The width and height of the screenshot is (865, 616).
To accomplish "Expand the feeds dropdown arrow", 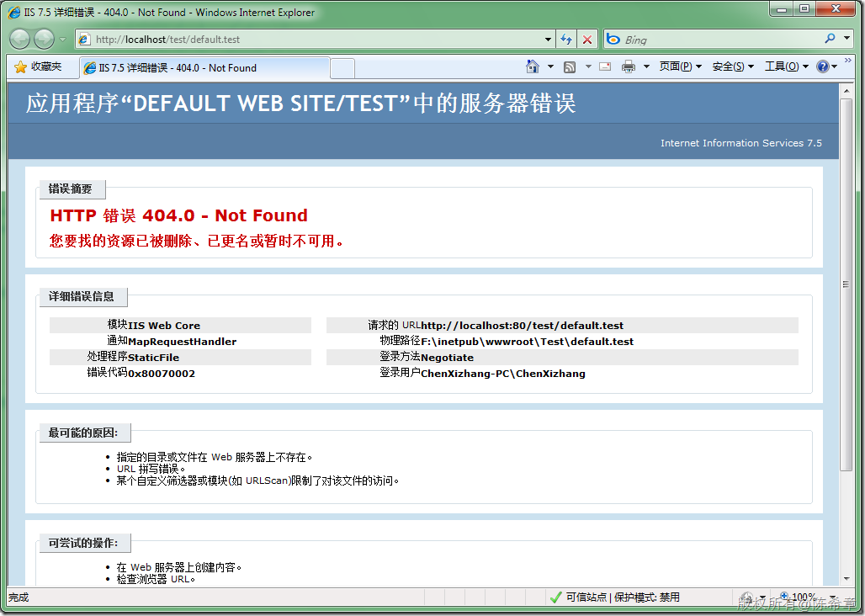I will click(588, 66).
